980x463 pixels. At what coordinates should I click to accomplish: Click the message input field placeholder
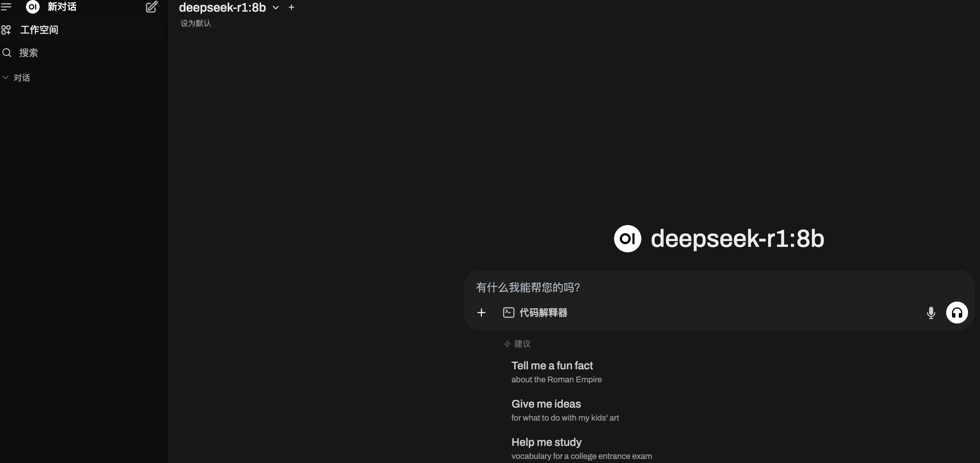[x=527, y=288]
